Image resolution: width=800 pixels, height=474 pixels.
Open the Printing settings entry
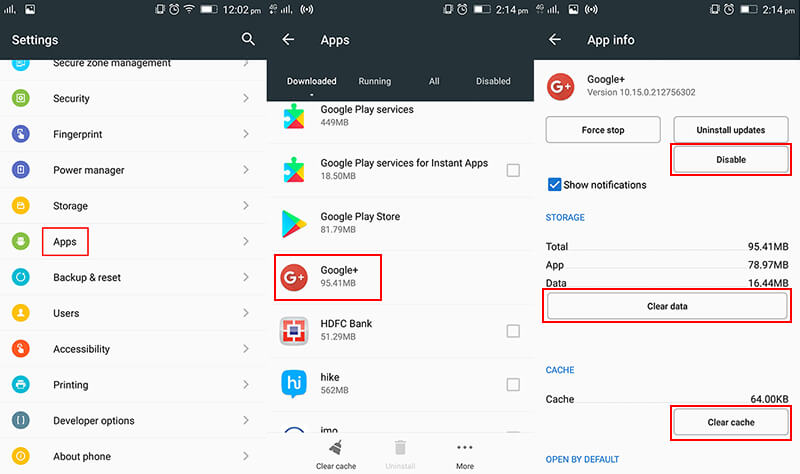[133, 384]
